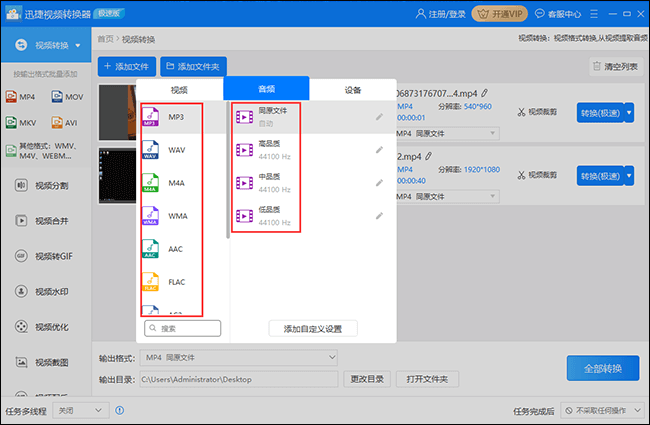
Task: Batch add MKV output format
Action: point(21,123)
